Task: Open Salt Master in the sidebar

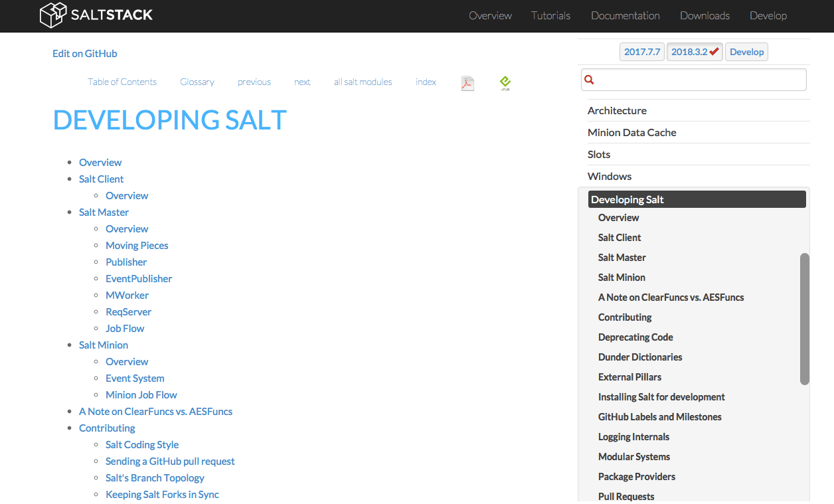Action: coord(622,258)
